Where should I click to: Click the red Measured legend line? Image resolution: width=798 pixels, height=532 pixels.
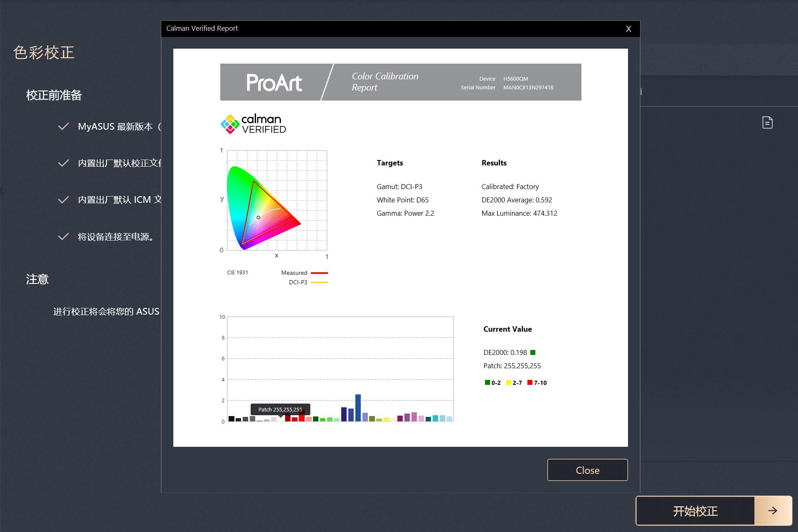point(319,273)
